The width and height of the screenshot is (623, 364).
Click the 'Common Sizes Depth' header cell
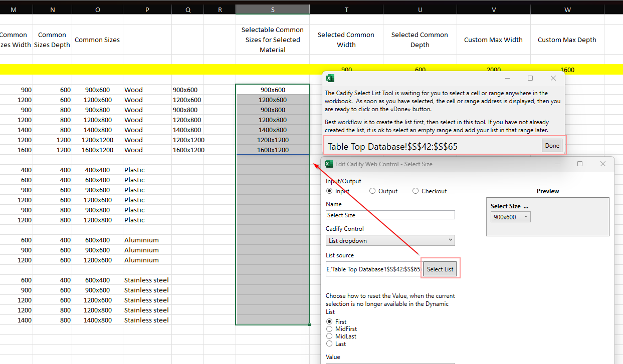pos(53,40)
